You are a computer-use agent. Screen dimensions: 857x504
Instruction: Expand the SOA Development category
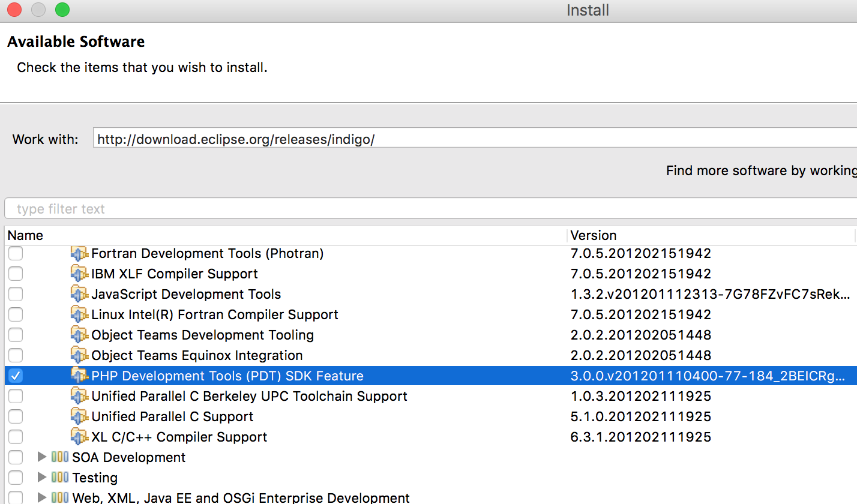click(41, 457)
